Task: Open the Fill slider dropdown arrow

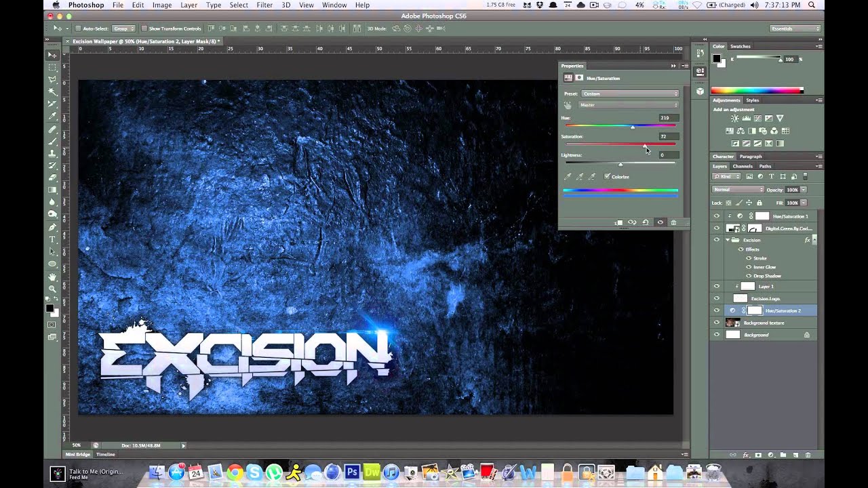Action: pos(804,203)
